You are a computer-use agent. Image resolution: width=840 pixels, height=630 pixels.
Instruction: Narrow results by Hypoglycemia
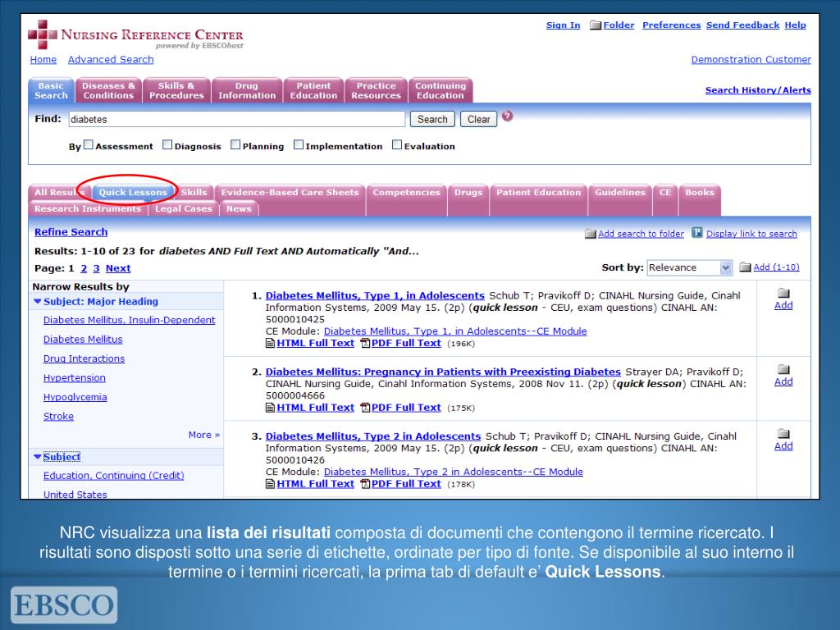[x=75, y=397]
